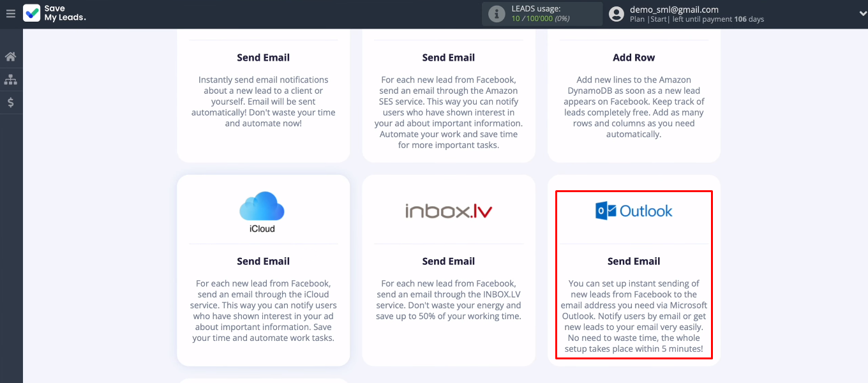Click the LEADS usage counter text
868x383 pixels.
(541, 14)
